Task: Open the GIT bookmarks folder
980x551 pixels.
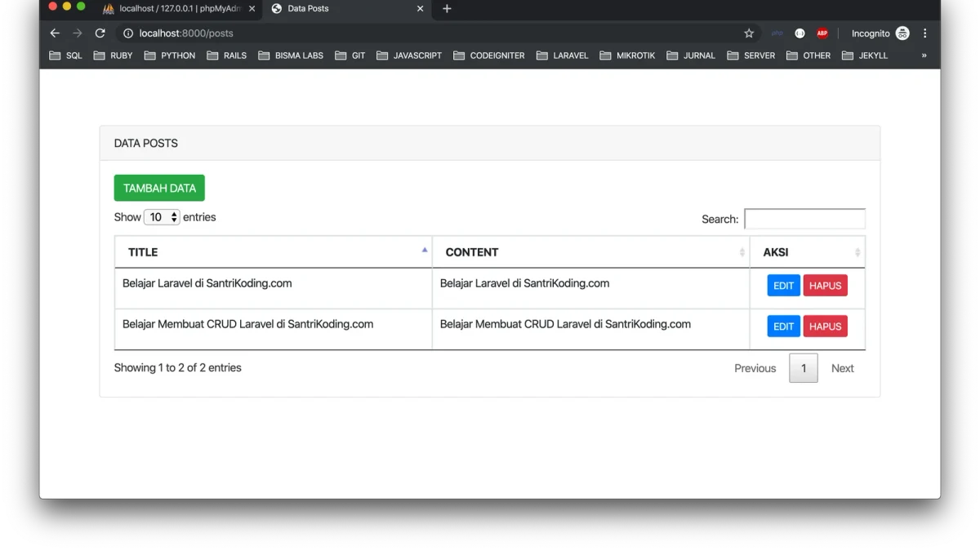Action: pyautogui.click(x=350, y=56)
